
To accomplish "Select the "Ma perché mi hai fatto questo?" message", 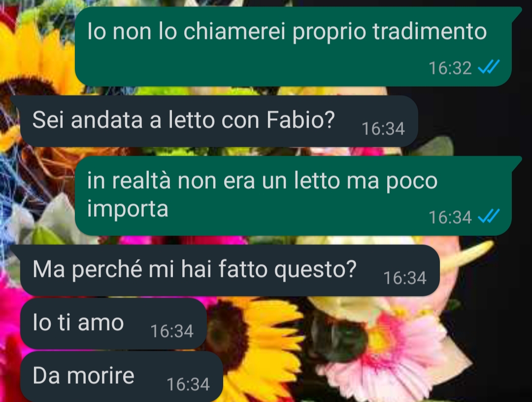I will [230, 270].
